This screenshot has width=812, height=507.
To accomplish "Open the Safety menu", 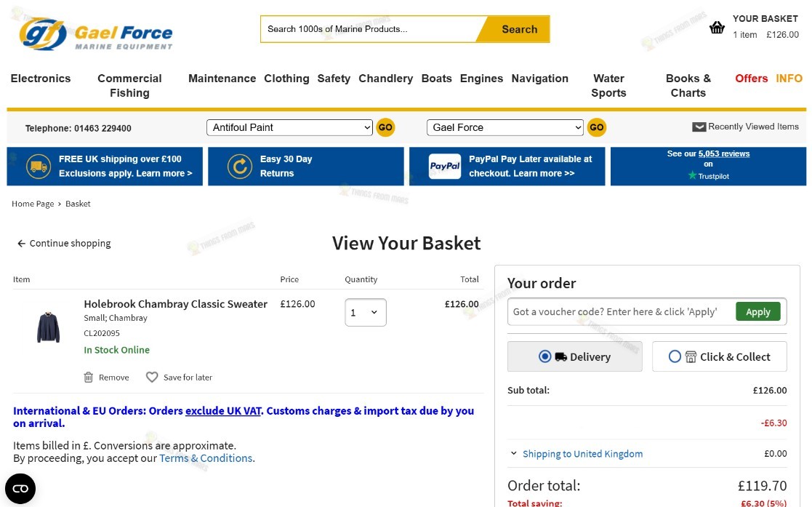I will coord(334,79).
